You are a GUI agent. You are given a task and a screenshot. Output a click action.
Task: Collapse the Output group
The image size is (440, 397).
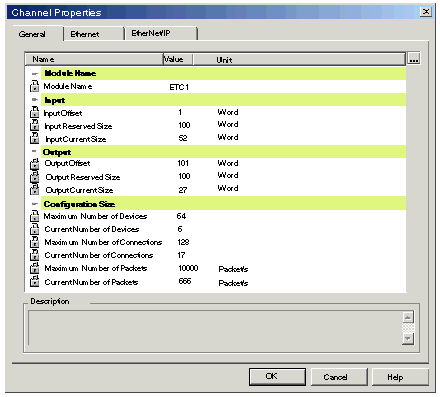point(34,152)
